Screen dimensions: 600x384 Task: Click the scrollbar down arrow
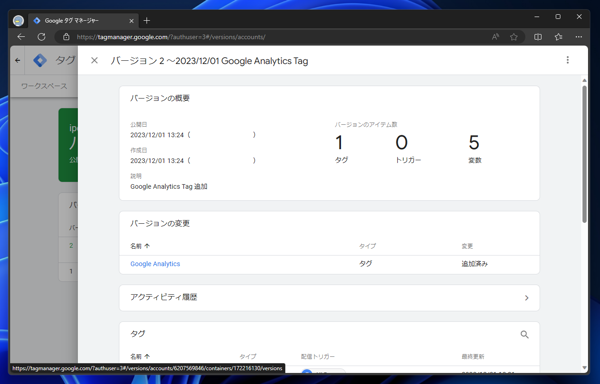point(584,368)
